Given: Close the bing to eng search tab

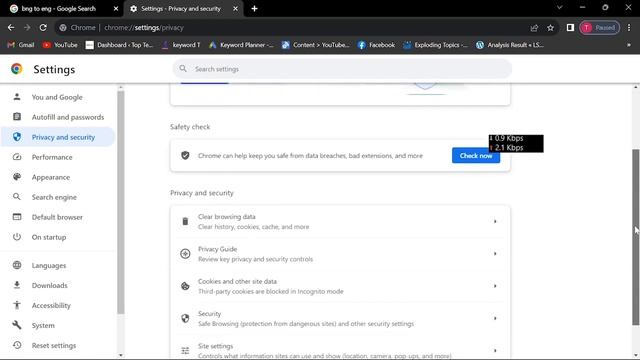Looking at the screenshot, I should coord(116,9).
